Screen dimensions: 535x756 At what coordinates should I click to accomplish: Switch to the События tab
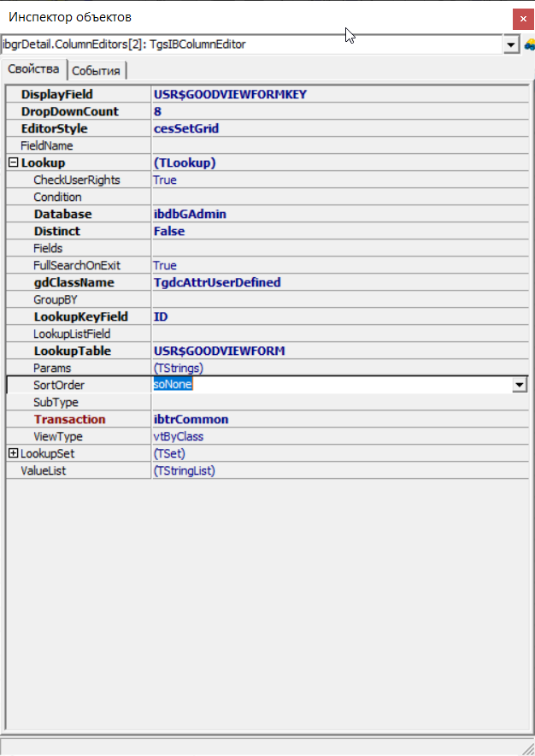pyautogui.click(x=96, y=70)
